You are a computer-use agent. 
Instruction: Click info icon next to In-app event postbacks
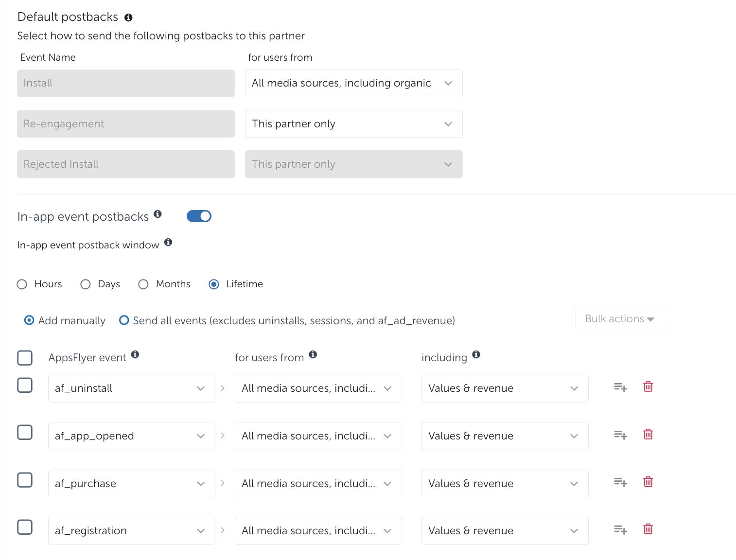(158, 214)
